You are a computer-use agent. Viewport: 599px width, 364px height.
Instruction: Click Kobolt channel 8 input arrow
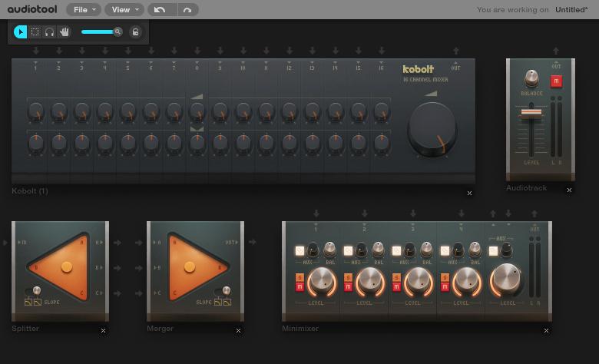coord(197,51)
